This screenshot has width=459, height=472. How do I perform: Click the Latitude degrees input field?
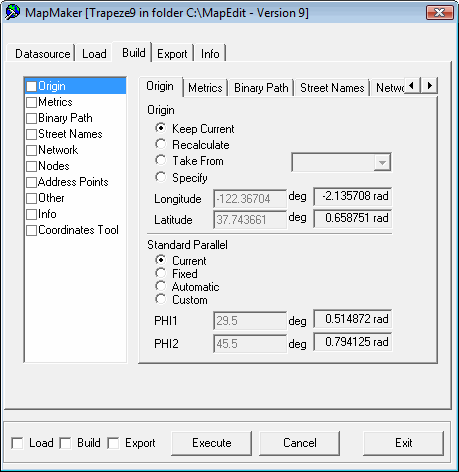tap(250, 220)
